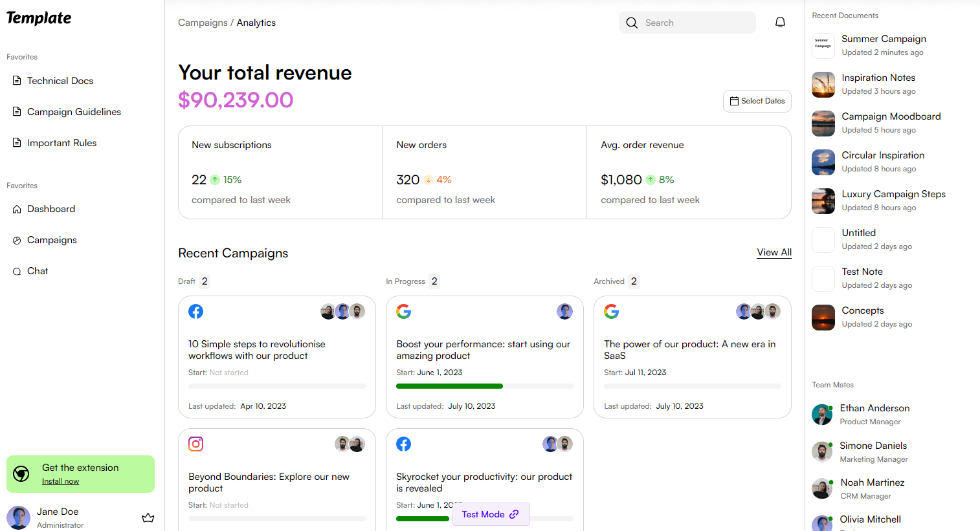The image size is (980, 531).
Task: Click the Facebook icon on Skyrocket your productivity card
Action: pos(403,444)
